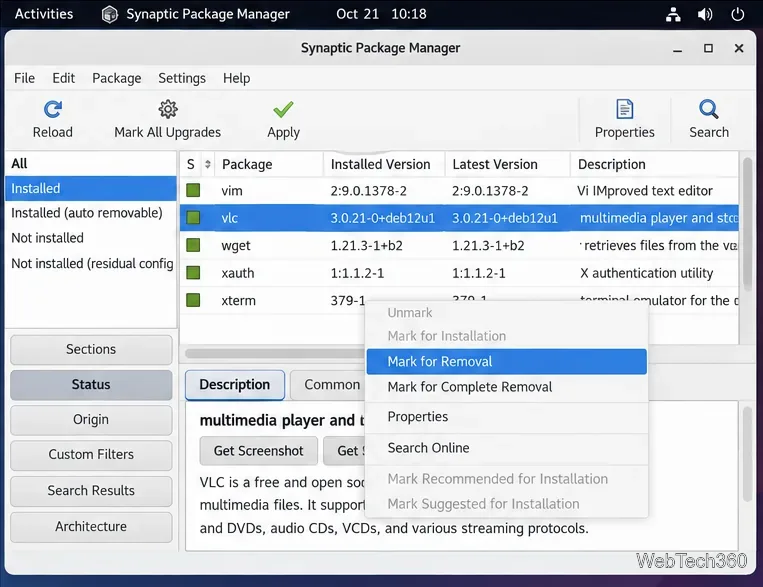763x587 pixels.
Task: Choose Mark for Complete Removal
Action: click(507, 387)
